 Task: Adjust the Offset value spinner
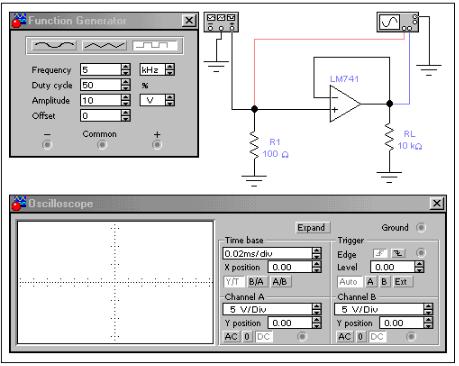[125, 116]
